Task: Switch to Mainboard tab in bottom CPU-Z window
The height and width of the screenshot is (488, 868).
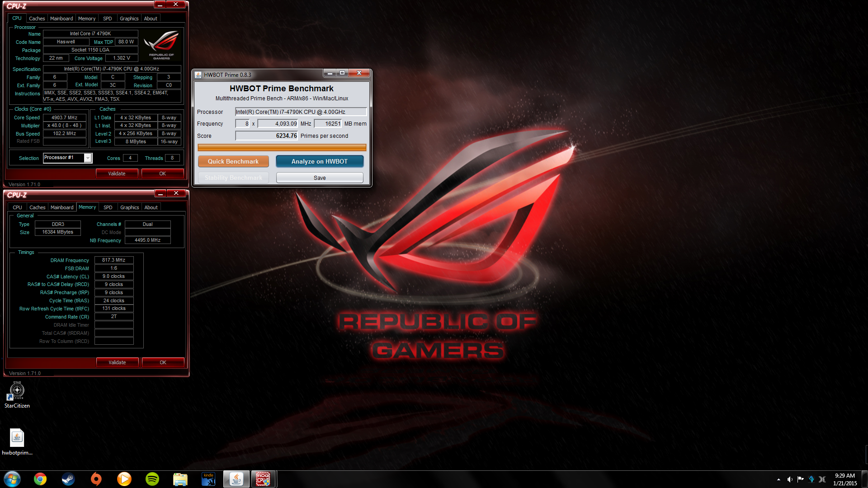Action: [x=62, y=207]
